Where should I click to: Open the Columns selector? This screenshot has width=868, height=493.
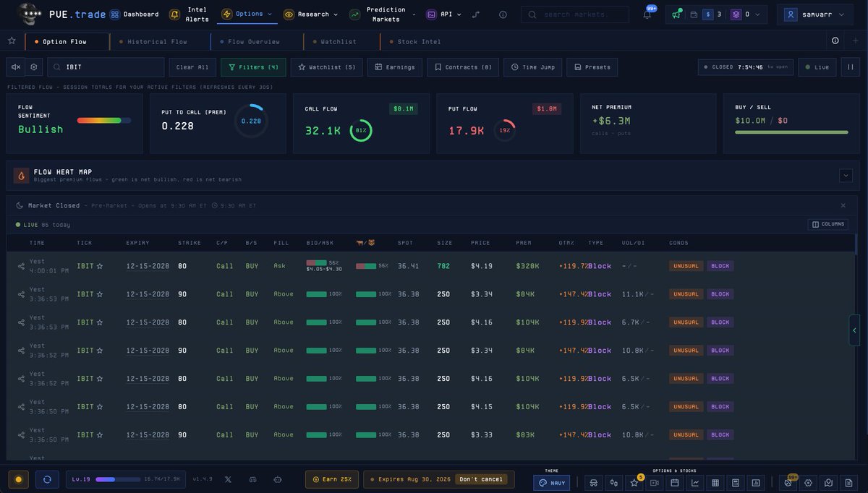pyautogui.click(x=828, y=224)
